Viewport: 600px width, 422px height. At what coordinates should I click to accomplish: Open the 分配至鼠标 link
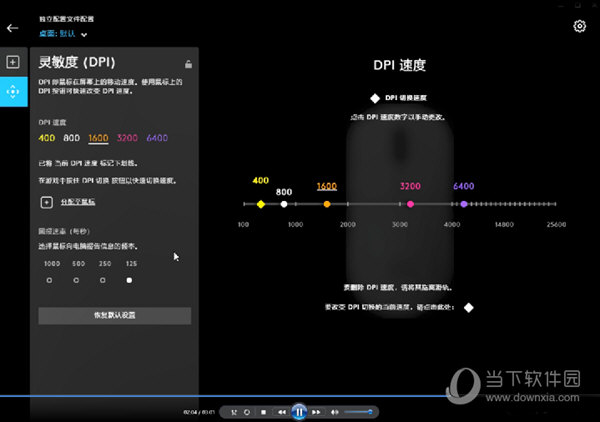click(78, 202)
